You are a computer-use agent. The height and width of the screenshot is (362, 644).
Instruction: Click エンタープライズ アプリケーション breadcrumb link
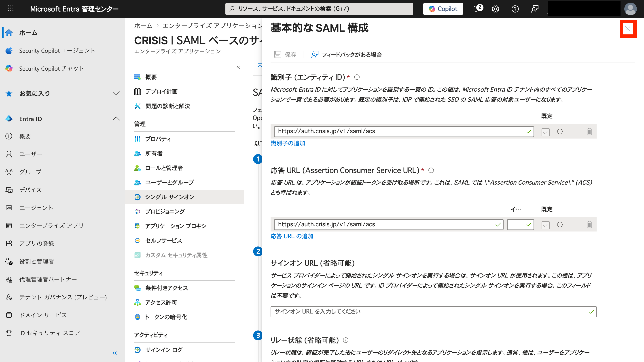(x=212, y=25)
